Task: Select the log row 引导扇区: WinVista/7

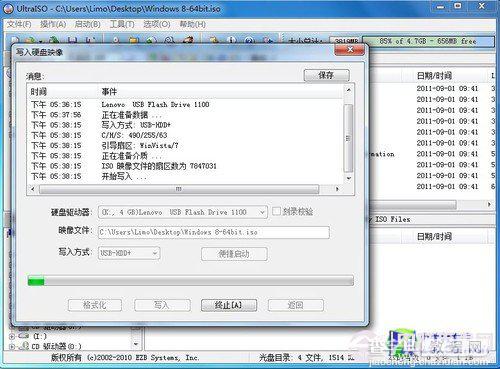Action: 185,146
